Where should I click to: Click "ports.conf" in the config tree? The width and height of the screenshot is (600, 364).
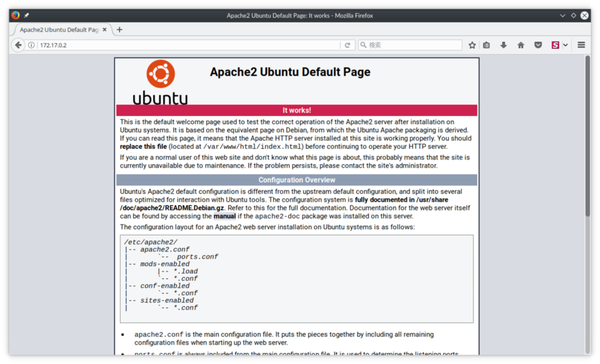[x=198, y=257]
